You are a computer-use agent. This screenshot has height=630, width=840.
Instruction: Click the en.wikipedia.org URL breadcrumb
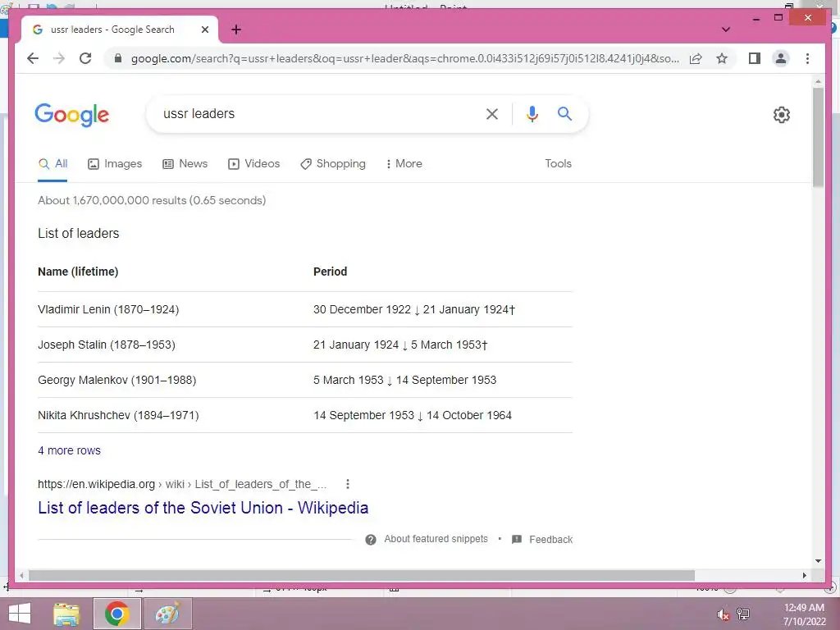click(x=182, y=484)
